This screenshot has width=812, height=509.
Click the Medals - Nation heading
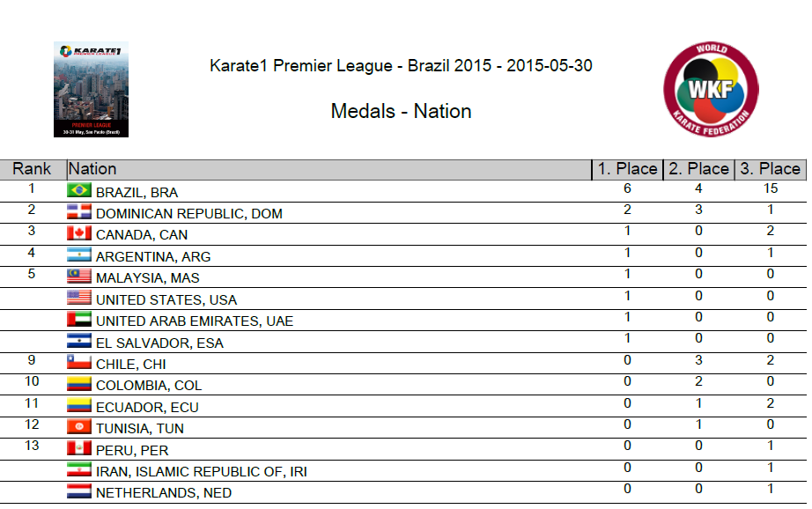401,112
